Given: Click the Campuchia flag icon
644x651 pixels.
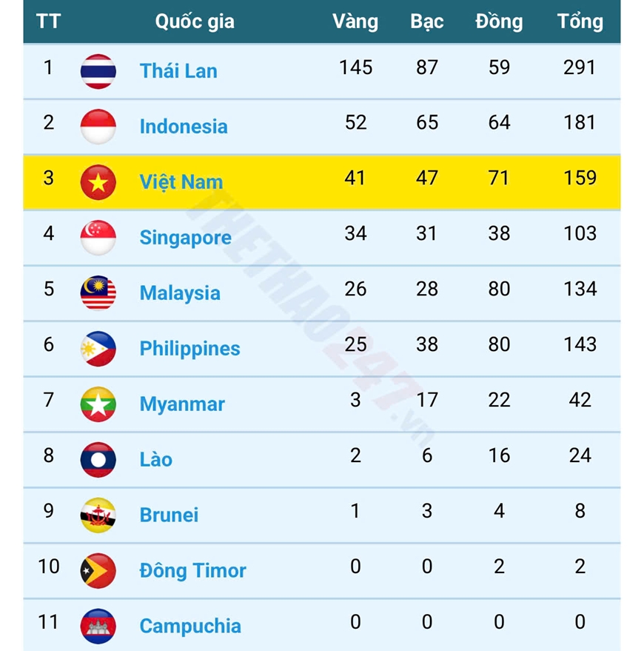Looking at the screenshot, I should click(x=98, y=626).
